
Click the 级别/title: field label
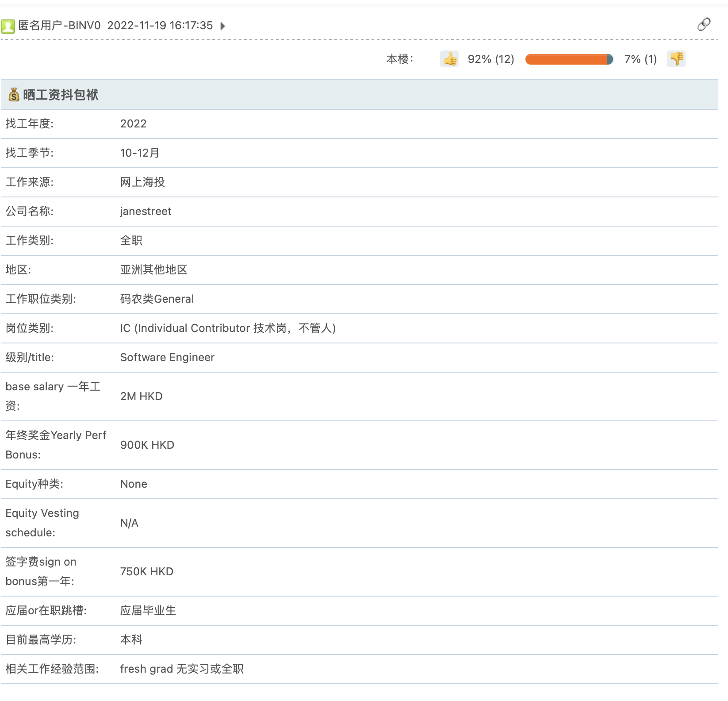(30, 357)
